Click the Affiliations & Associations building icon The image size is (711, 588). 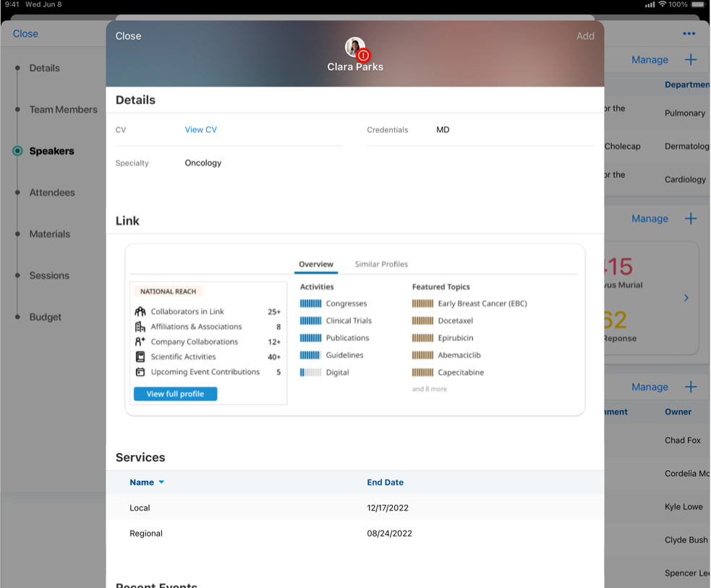140,327
